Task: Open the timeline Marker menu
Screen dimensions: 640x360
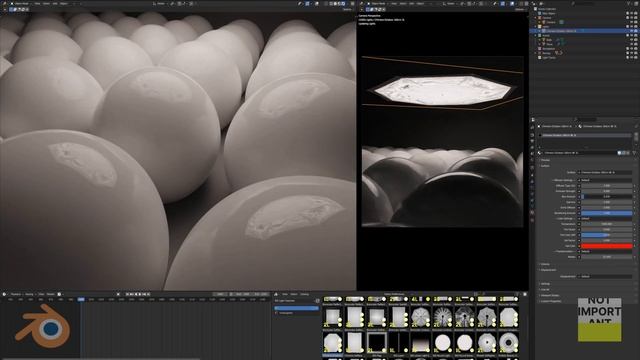Action: [x=50, y=294]
